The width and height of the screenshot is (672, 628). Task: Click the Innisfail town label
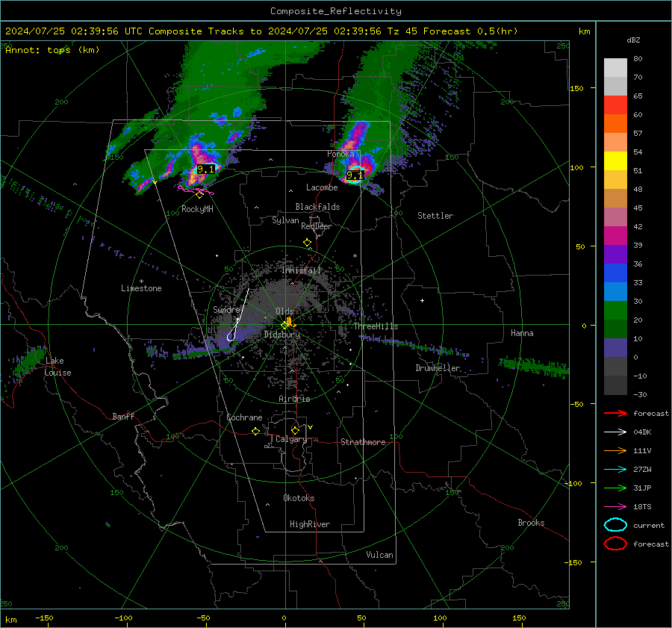click(x=302, y=270)
